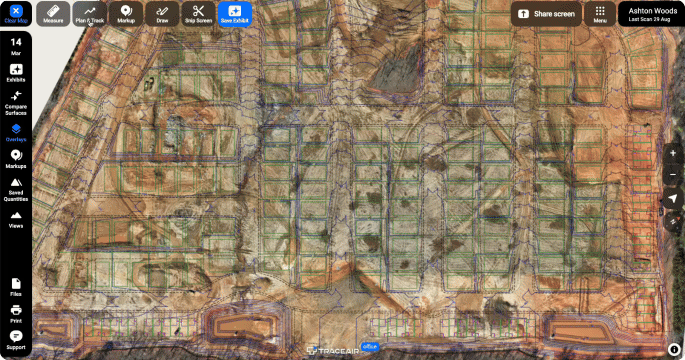Viewport: 685px width, 360px height.
Task: Click Save Exhibit button
Action: (235, 14)
